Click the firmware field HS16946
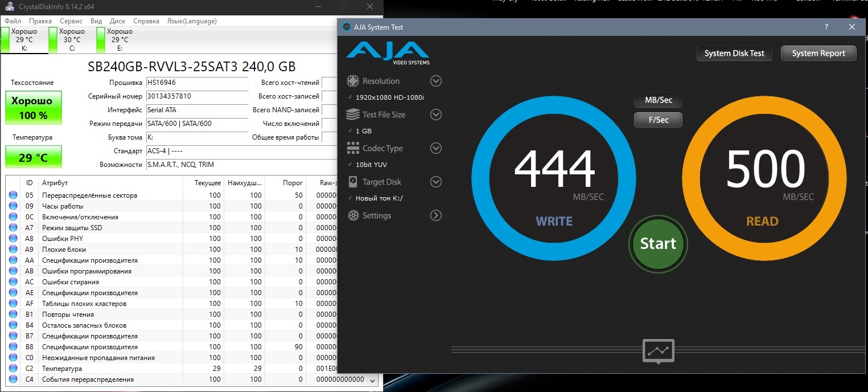This screenshot has width=868, height=392. [197, 83]
